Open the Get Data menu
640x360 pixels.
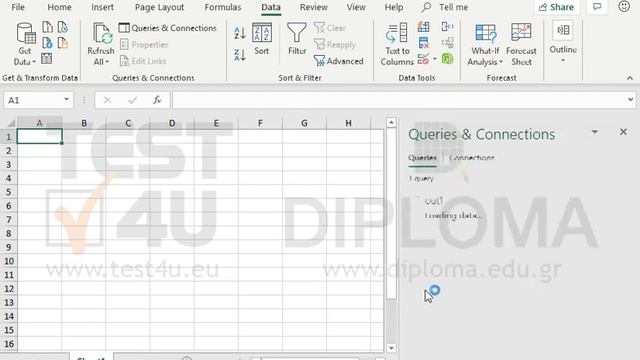click(25, 44)
